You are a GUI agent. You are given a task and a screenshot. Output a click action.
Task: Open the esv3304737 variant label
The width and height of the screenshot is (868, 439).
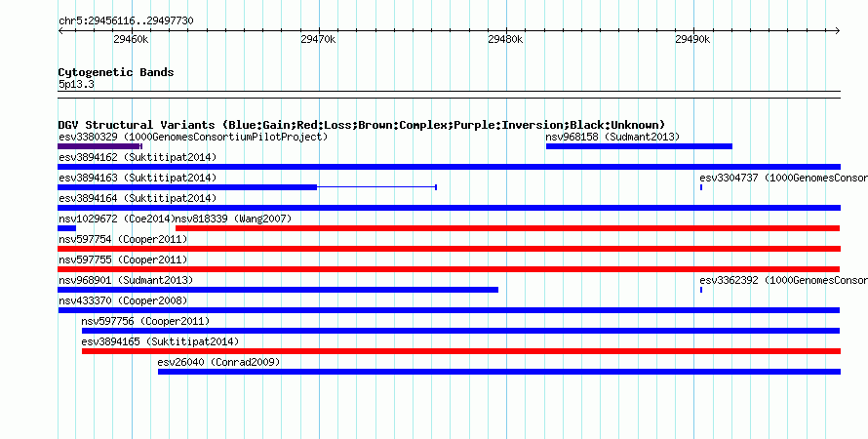click(x=783, y=178)
